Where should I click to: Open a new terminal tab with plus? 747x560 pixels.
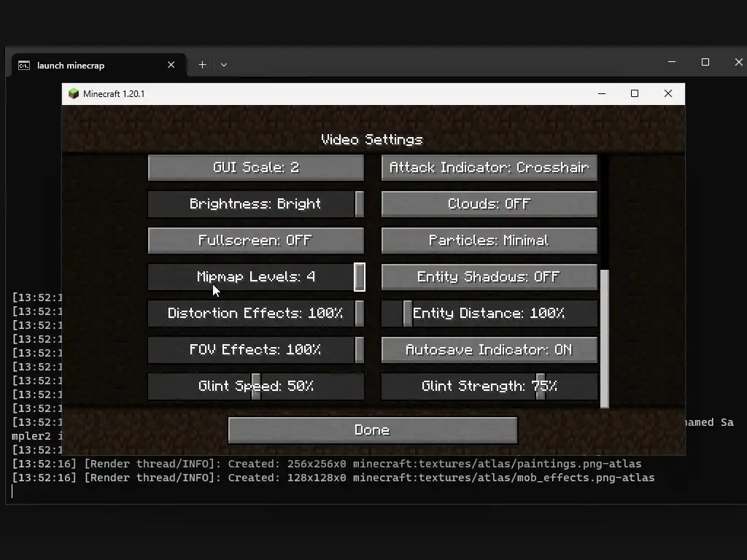tap(203, 65)
